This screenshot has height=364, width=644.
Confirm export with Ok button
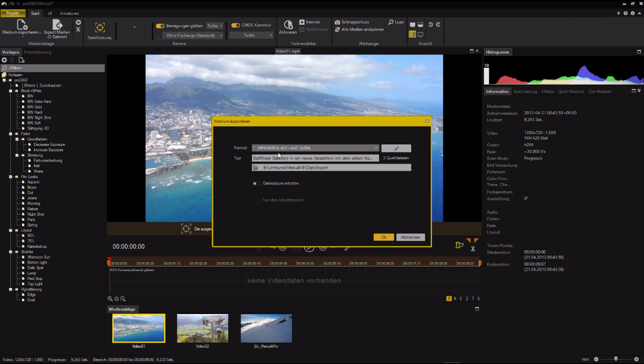[x=384, y=237]
